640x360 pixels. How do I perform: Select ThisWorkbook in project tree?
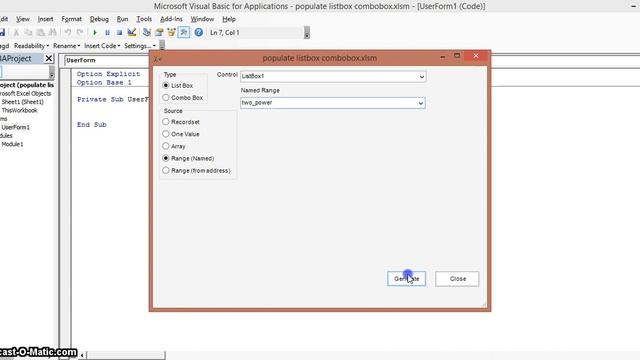coord(19,110)
